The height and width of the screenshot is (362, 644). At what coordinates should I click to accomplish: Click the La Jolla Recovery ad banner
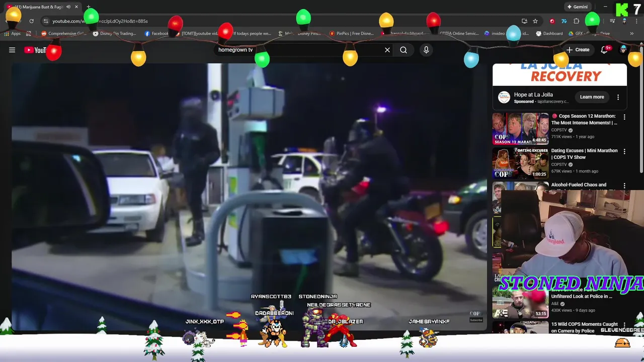(x=559, y=74)
